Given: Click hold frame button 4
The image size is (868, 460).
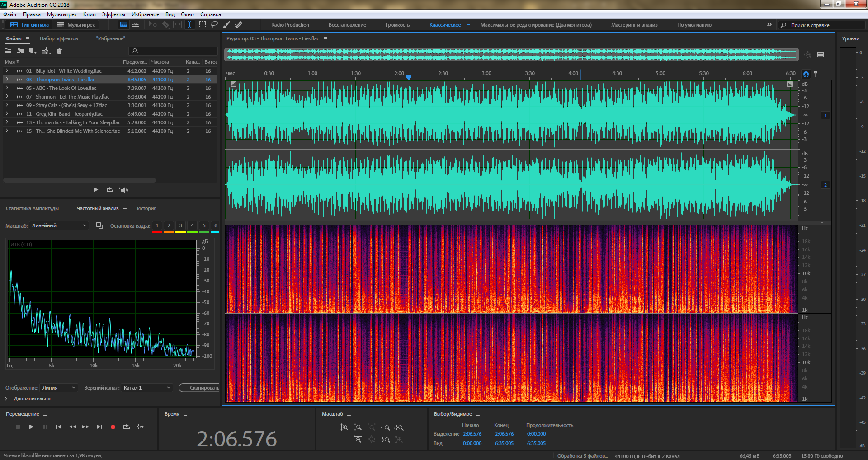Looking at the screenshot, I should pyautogui.click(x=193, y=225).
